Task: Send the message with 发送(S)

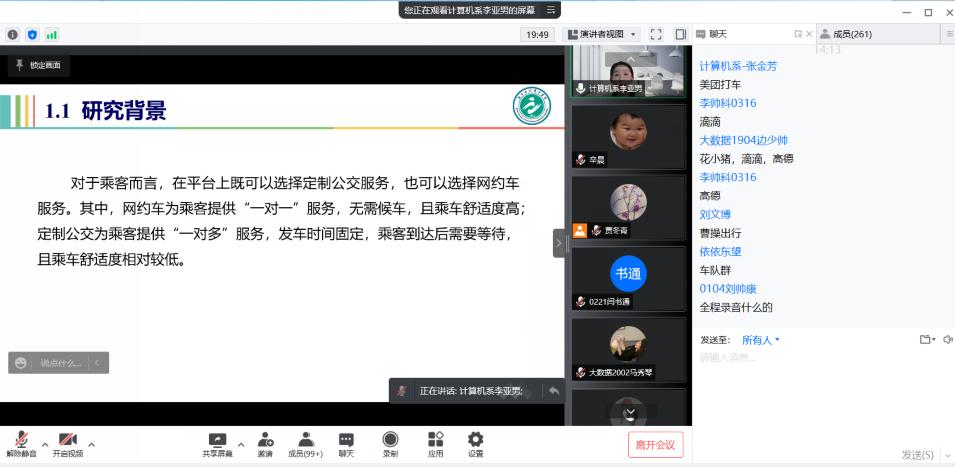Action: coord(917,455)
